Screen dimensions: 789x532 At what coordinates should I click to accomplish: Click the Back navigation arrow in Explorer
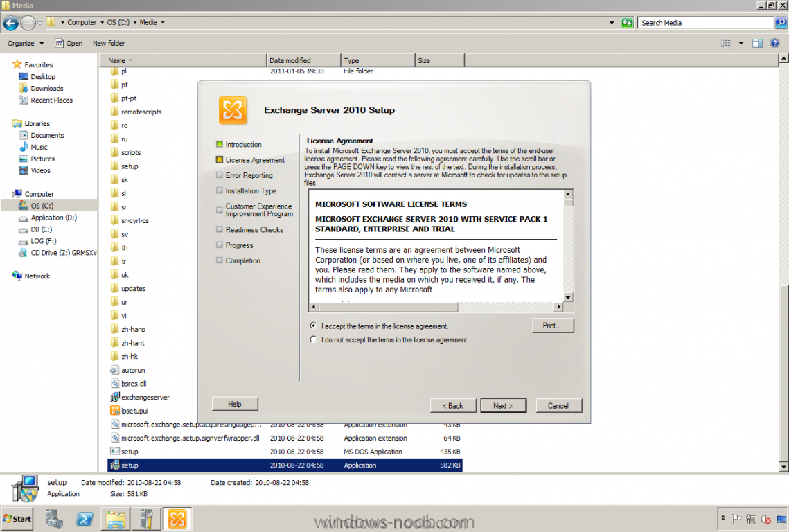(10, 23)
